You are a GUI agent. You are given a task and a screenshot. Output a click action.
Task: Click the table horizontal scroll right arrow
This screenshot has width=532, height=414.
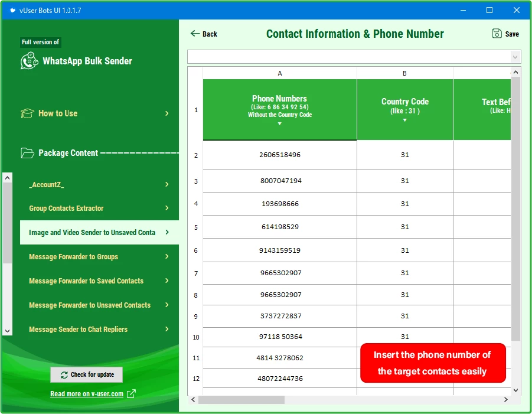tap(505, 400)
